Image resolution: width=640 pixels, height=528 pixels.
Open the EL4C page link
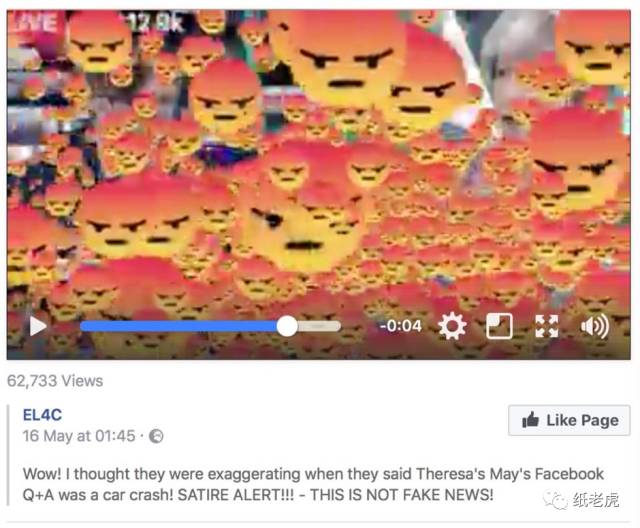click(42, 415)
